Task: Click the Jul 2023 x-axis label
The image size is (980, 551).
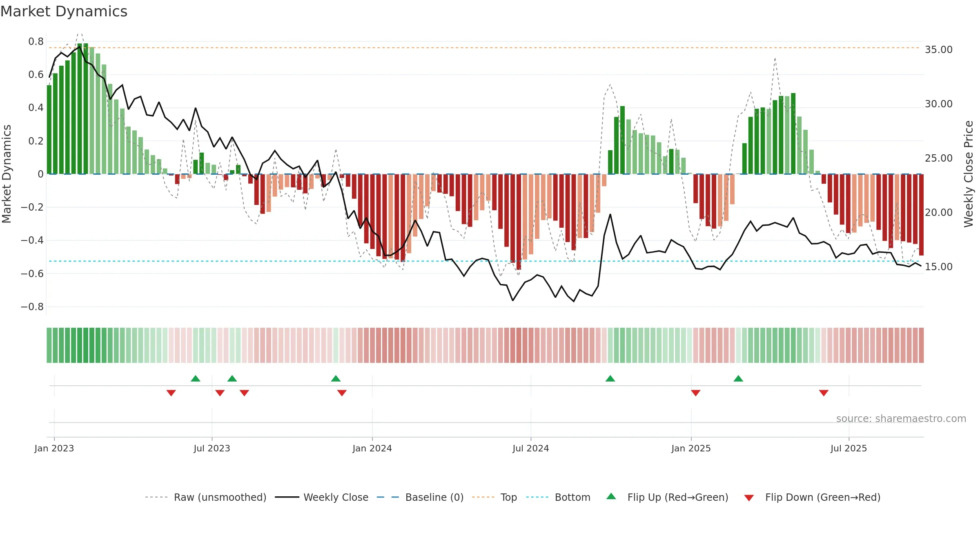Action: pyautogui.click(x=212, y=449)
